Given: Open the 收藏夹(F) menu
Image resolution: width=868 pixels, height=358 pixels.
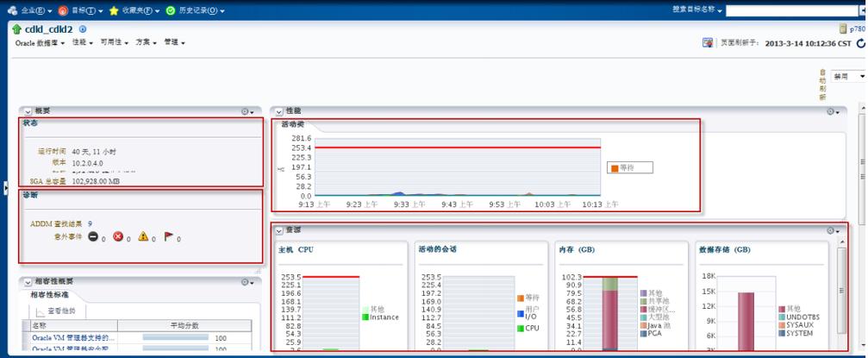Looking at the screenshot, I should pyautogui.click(x=141, y=10).
